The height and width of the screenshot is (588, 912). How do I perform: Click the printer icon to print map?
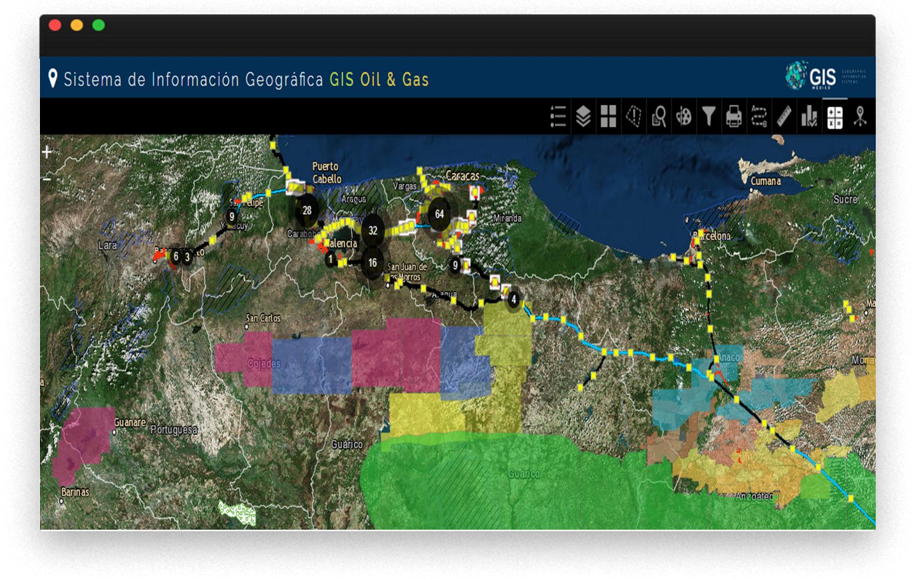click(x=734, y=116)
